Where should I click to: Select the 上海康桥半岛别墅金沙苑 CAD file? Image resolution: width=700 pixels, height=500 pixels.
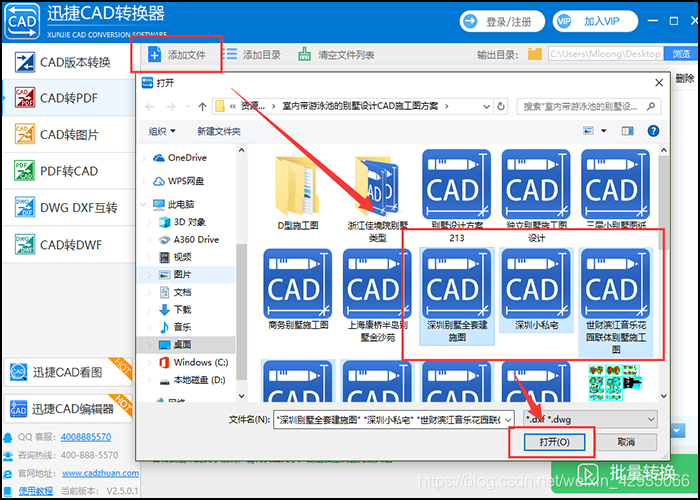click(x=377, y=295)
